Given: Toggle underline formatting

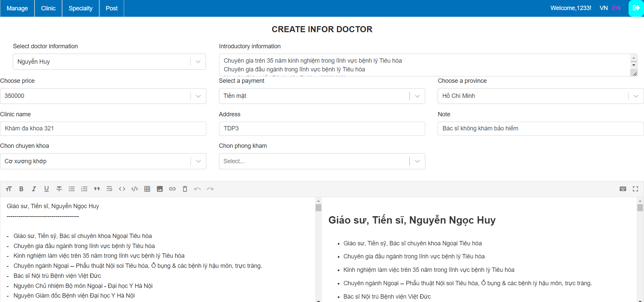Looking at the screenshot, I should point(47,189).
